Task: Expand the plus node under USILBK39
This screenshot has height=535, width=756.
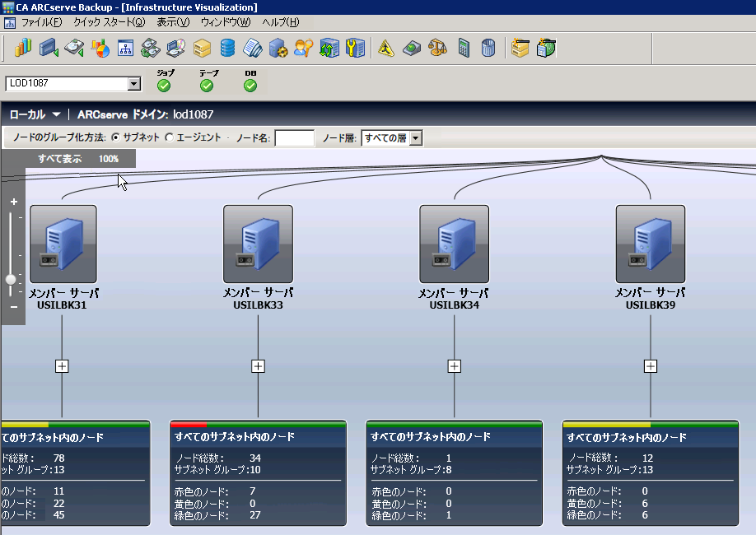Action: point(651,366)
